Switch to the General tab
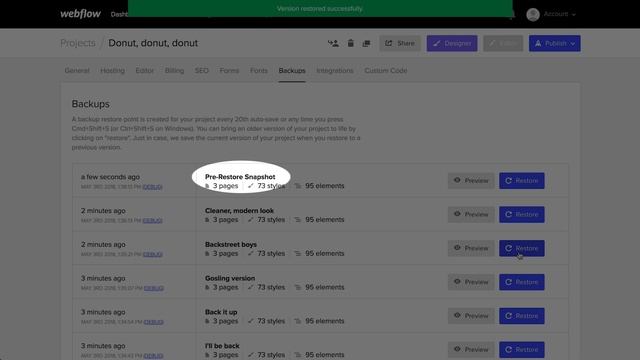The width and height of the screenshot is (640, 360). click(77, 71)
